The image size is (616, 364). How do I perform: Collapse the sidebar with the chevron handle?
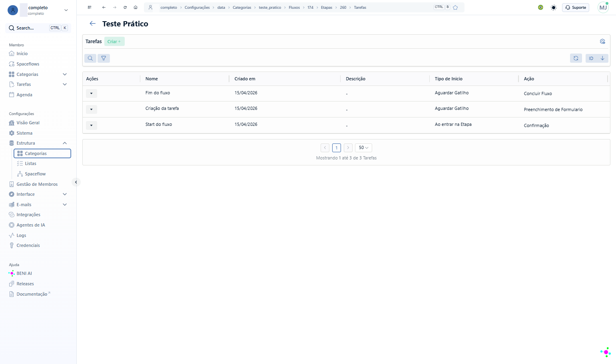coord(76,182)
